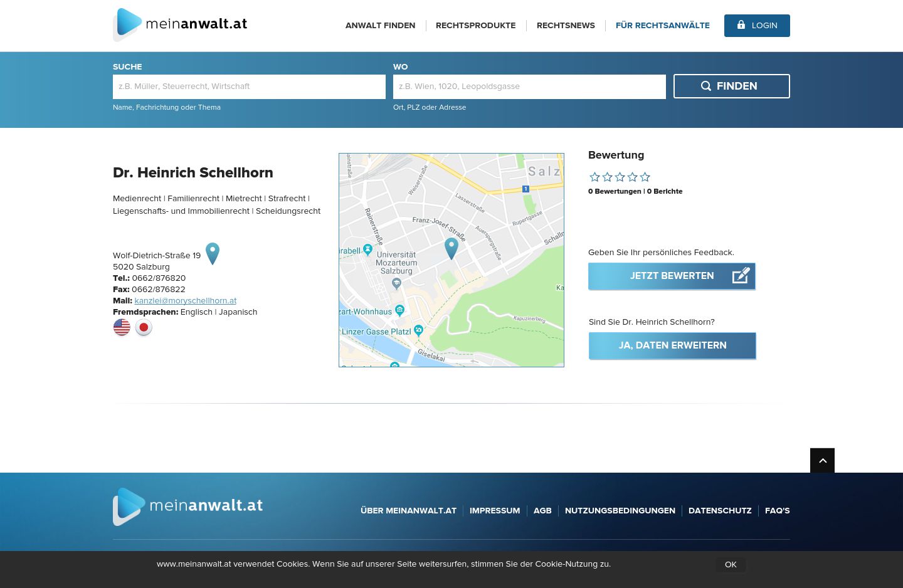The height and width of the screenshot is (588, 903).
Task: Open the Impressum footer link
Action: [x=495, y=510]
